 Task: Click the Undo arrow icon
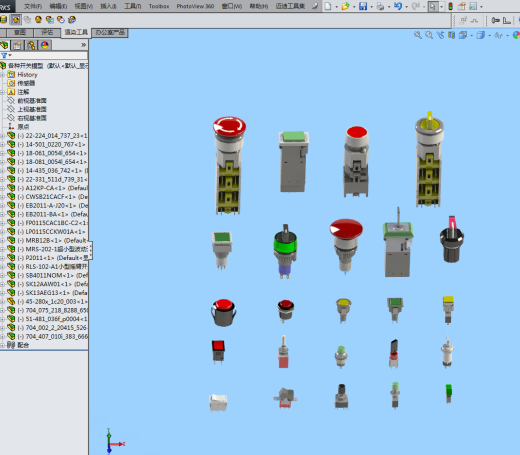point(397,6)
